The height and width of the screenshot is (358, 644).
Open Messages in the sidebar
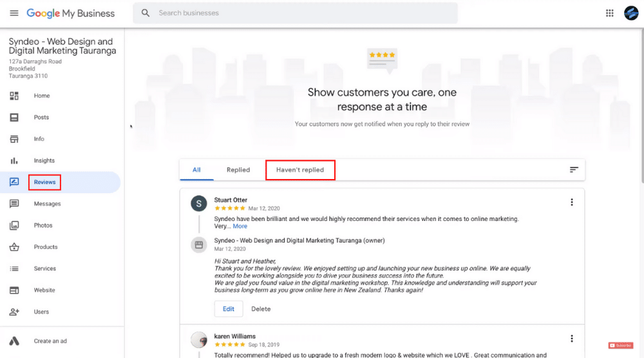(x=47, y=203)
